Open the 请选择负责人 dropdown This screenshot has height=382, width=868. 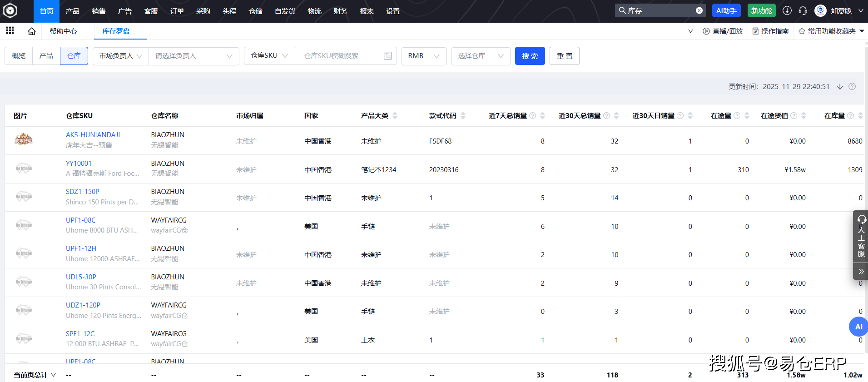click(193, 56)
